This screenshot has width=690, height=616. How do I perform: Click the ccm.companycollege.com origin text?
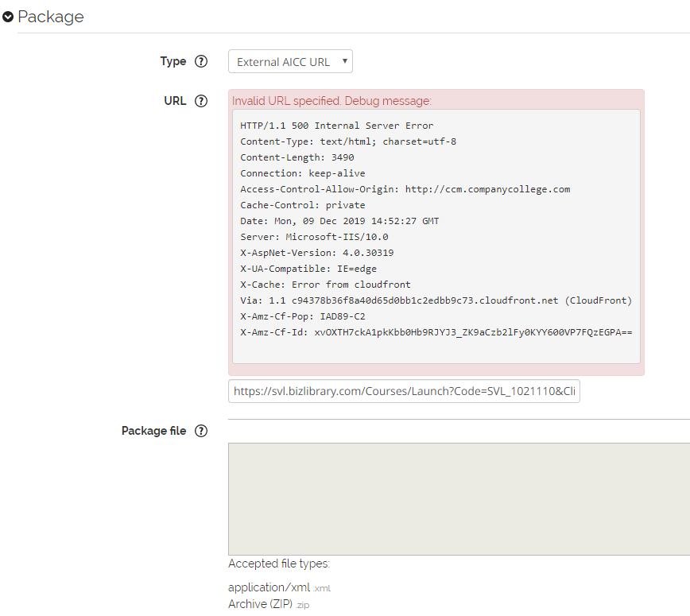click(x=487, y=189)
